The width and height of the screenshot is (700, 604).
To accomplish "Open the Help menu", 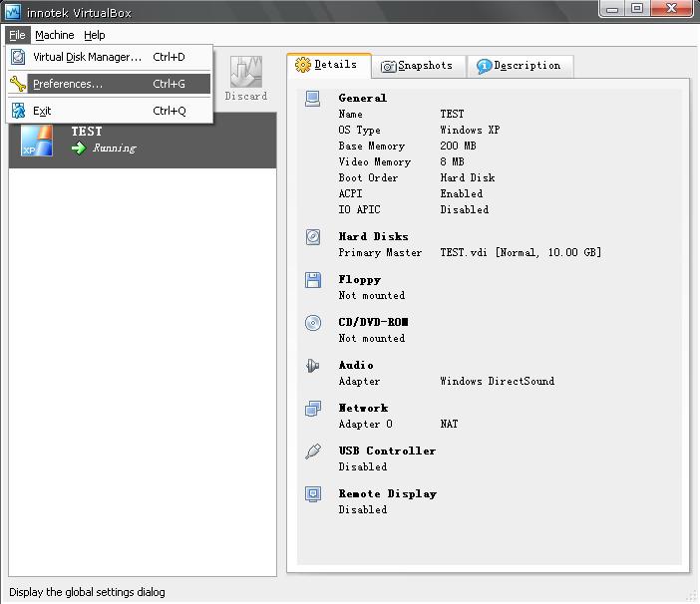I will coord(94,35).
